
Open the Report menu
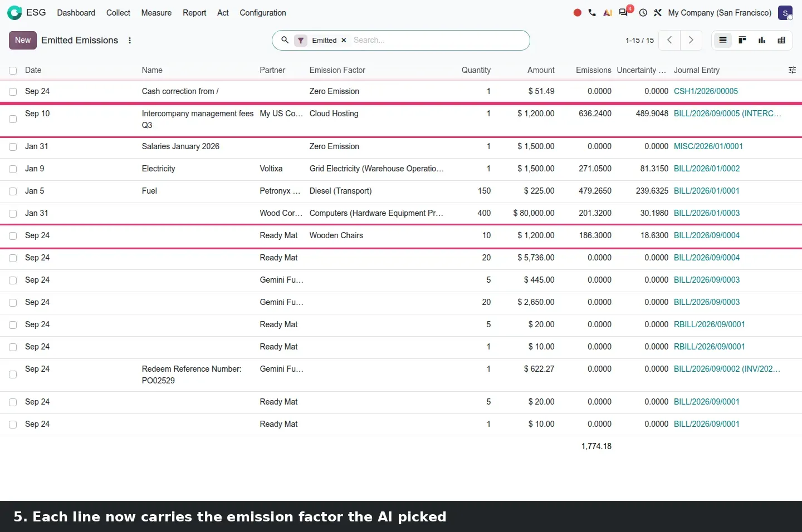pos(194,12)
